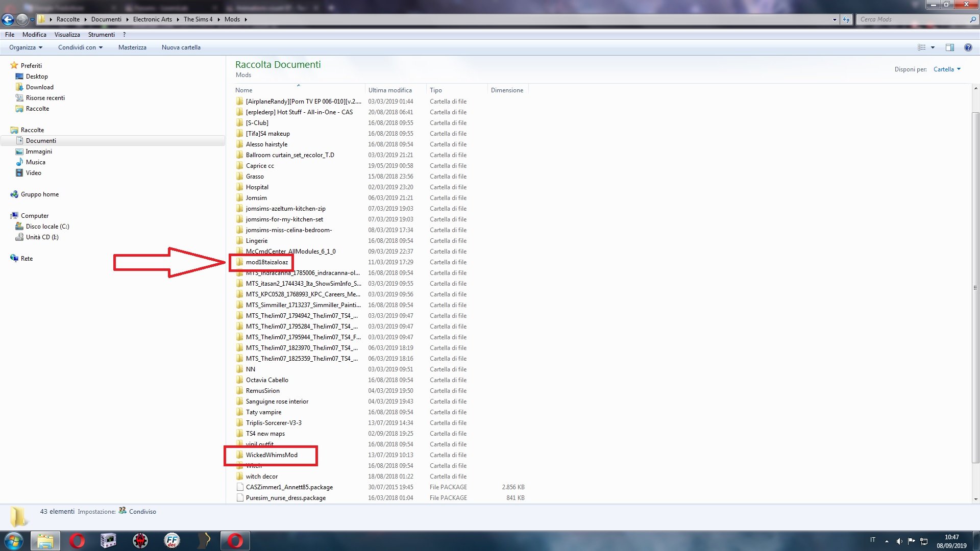Change view with the view mode icon
The image size is (980, 551).
click(x=921, y=47)
